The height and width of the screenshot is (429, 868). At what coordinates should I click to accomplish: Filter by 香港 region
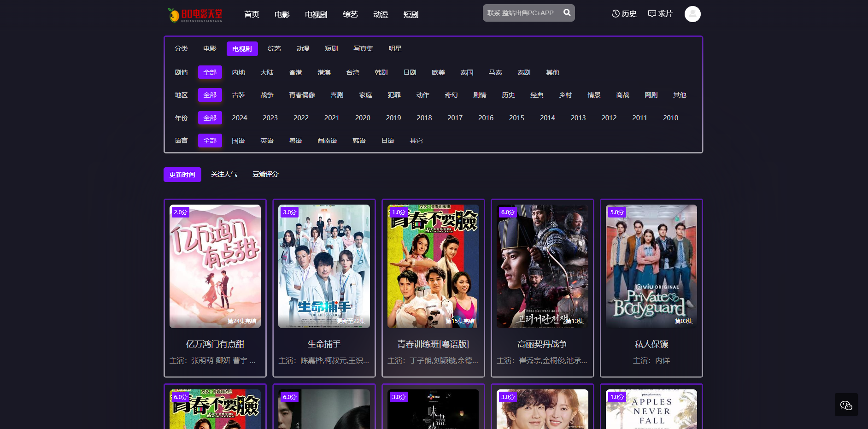click(295, 72)
